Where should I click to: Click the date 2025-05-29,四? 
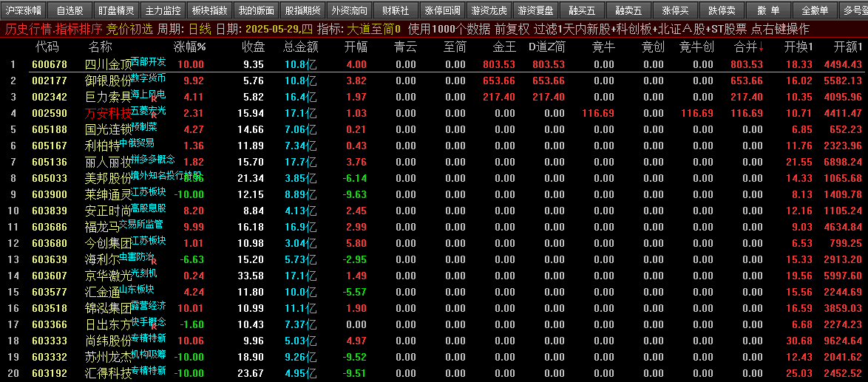point(279,30)
